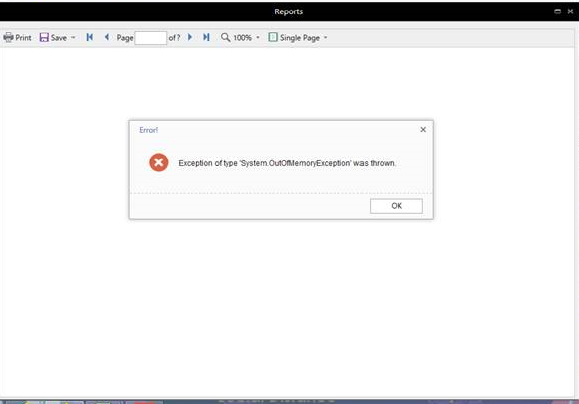The width and height of the screenshot is (579, 404).
Task: Jump to the first page arrow
Action: click(89, 37)
